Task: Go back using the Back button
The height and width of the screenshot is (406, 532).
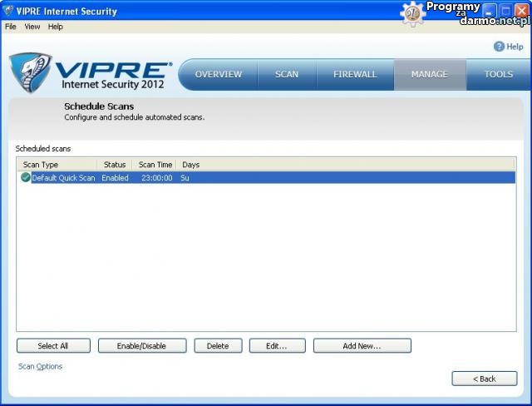Action: coord(484,379)
